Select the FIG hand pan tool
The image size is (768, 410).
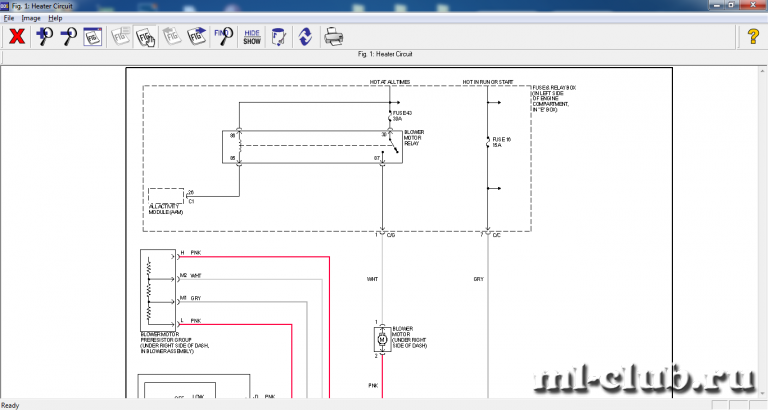point(146,37)
